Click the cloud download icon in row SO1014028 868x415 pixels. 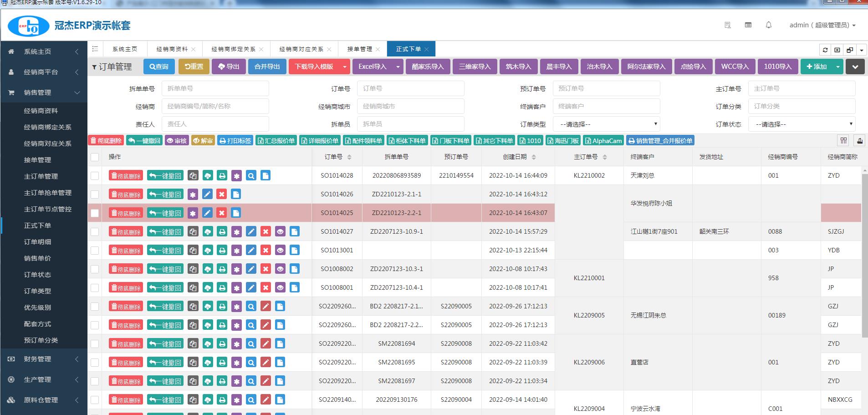208,175
